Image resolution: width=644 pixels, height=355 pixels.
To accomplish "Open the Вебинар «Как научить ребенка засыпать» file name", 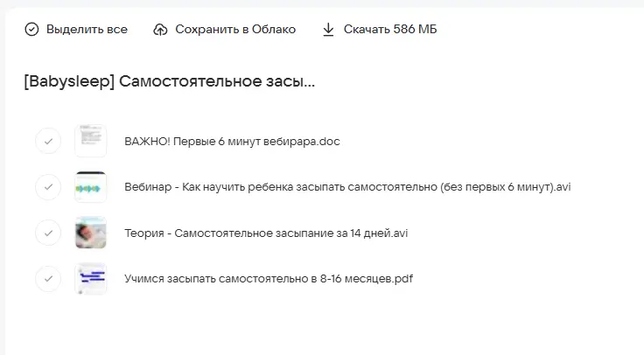I will tap(347, 187).
